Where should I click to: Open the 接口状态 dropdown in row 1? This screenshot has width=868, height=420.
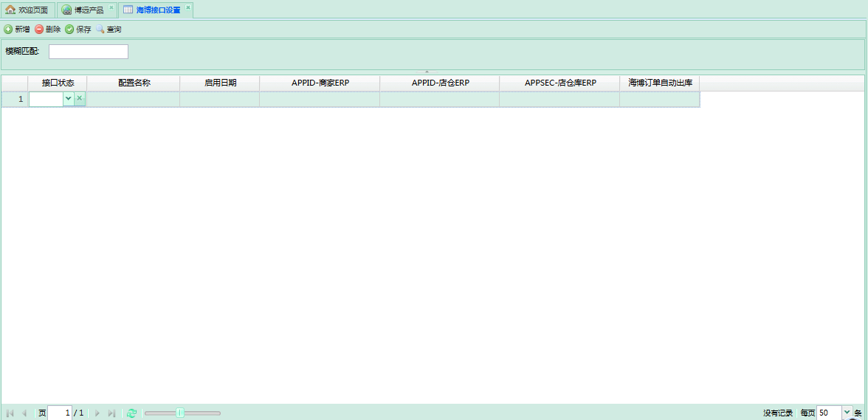69,98
